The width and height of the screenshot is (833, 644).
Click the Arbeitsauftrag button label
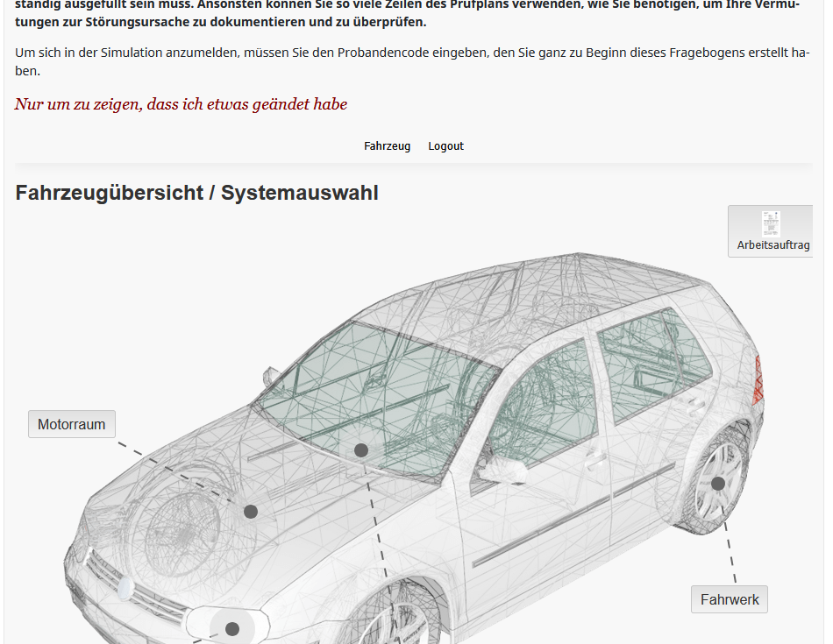coord(772,245)
